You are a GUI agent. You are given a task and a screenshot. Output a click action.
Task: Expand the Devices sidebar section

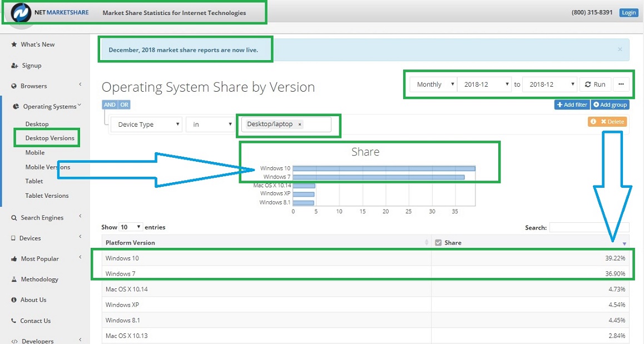click(80, 236)
